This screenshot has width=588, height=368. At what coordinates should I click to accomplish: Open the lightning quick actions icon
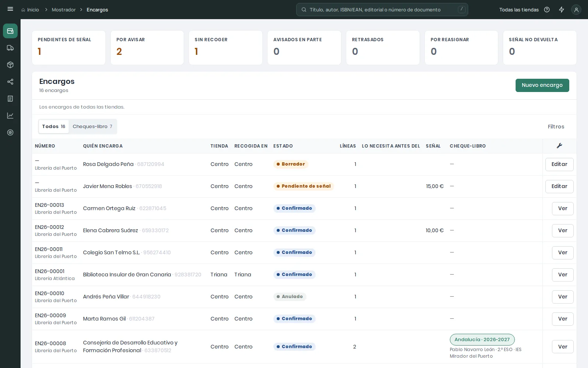coord(562,10)
